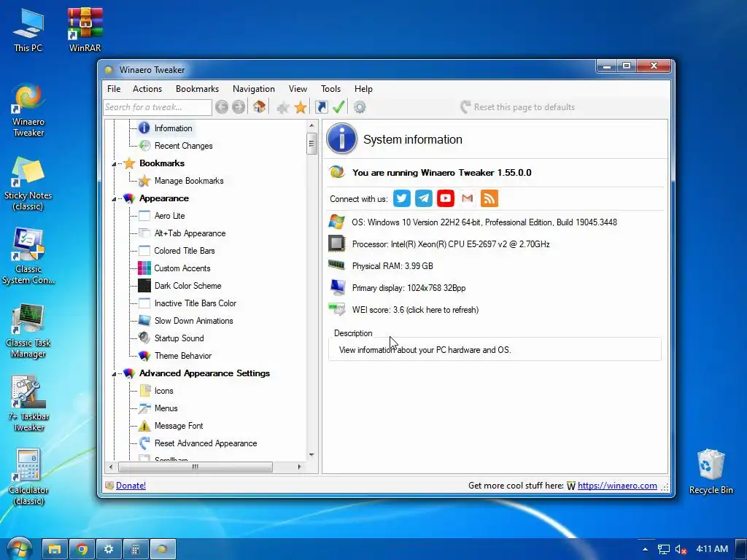This screenshot has width=747, height=560.
Task: Open the File menu
Action: 114,88
